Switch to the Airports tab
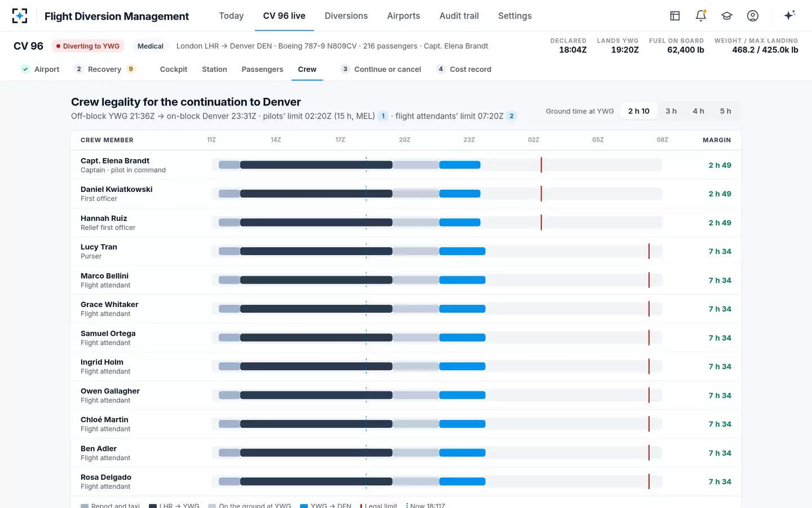This screenshot has height=508, width=812. tap(404, 16)
